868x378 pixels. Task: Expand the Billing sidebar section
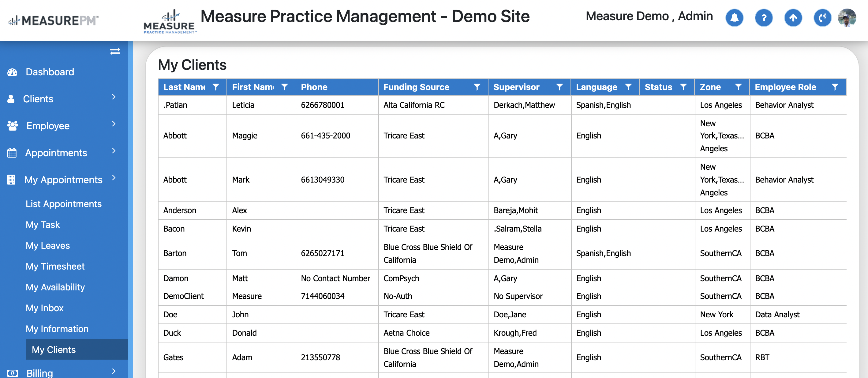114,371
